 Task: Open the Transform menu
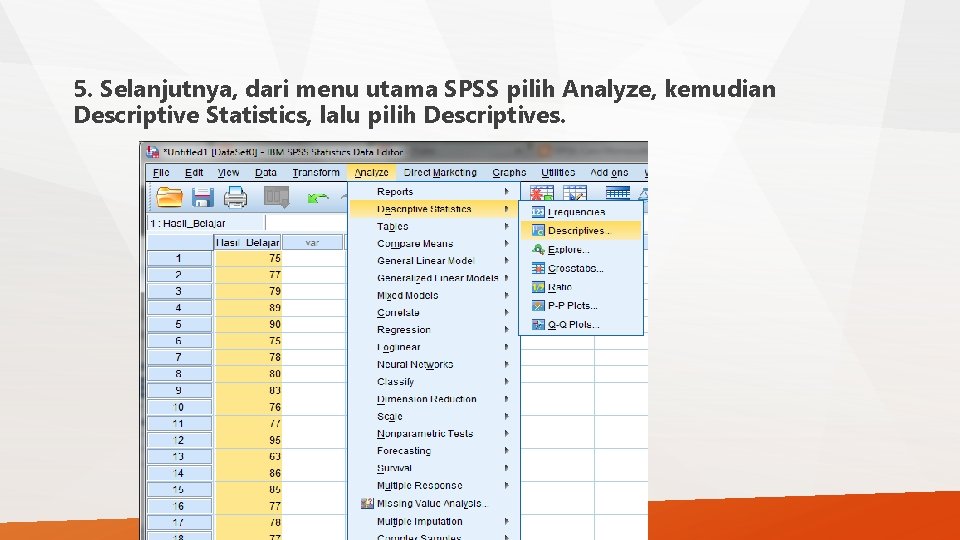pos(316,173)
